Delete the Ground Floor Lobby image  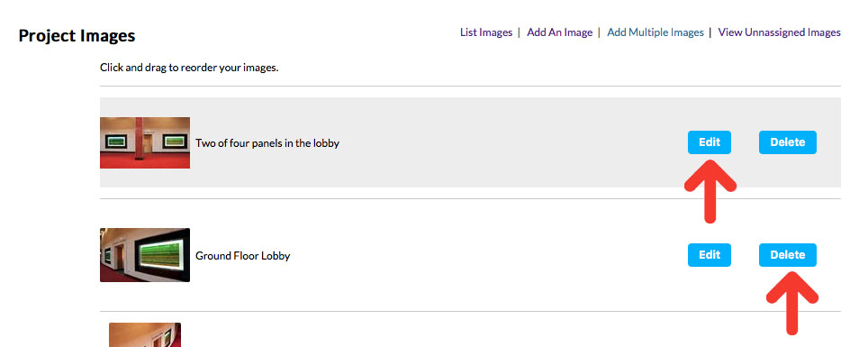coord(787,255)
